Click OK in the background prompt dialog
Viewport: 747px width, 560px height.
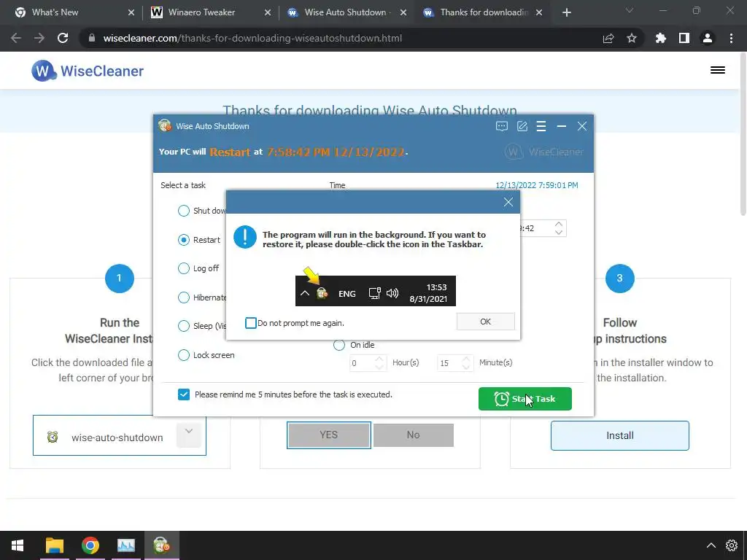(485, 322)
